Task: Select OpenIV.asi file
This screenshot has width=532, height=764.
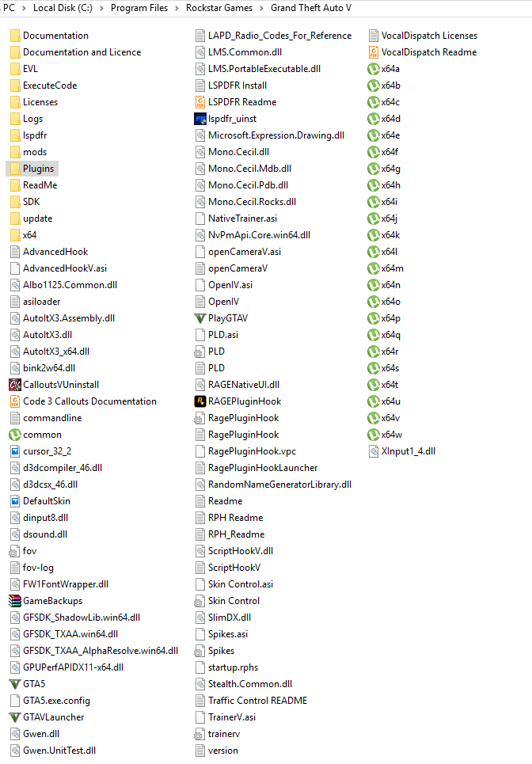Action: point(224,285)
